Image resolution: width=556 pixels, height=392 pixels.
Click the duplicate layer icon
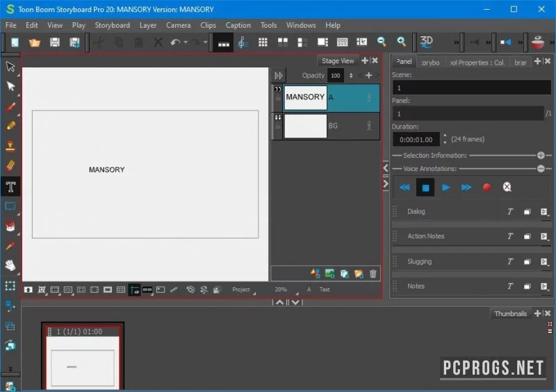coord(344,274)
